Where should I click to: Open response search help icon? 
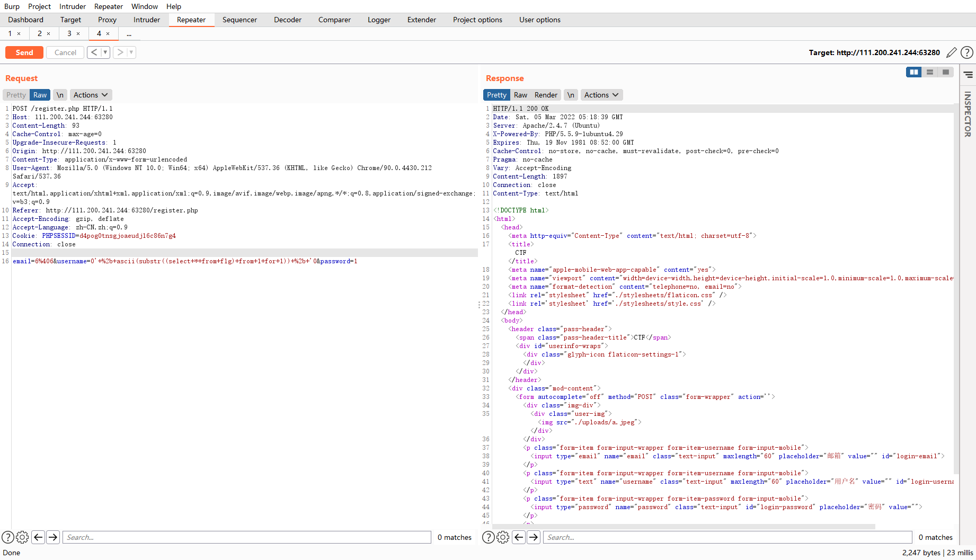(x=489, y=537)
